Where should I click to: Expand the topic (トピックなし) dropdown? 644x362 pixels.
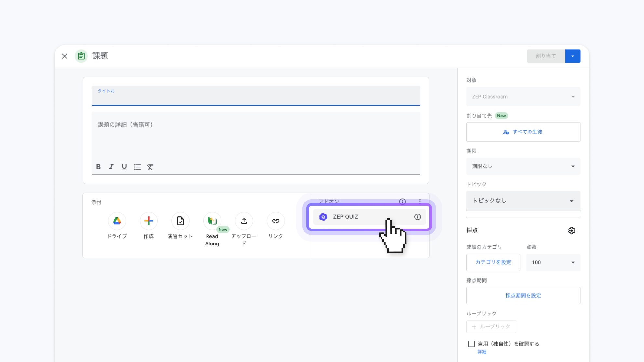pyautogui.click(x=523, y=201)
